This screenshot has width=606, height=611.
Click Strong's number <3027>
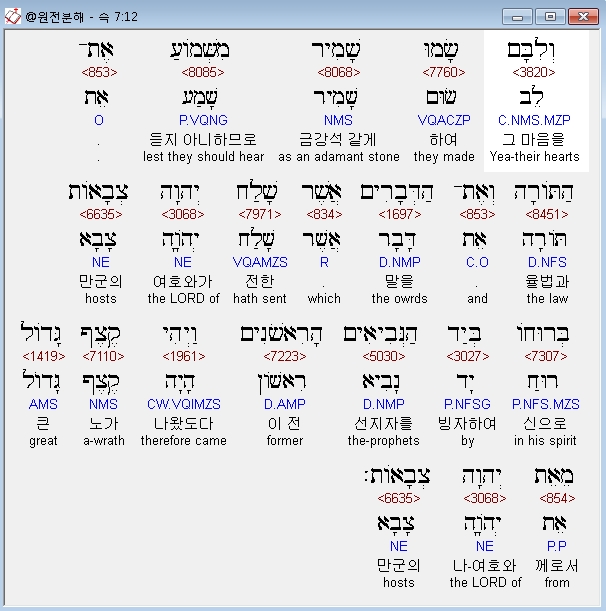[467, 356]
